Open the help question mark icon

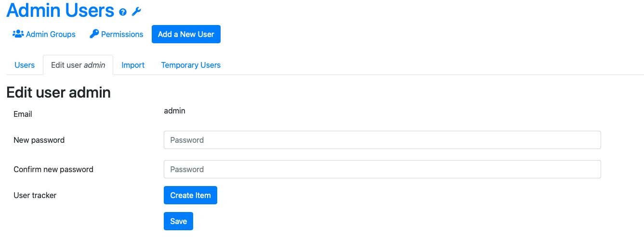pos(123,12)
